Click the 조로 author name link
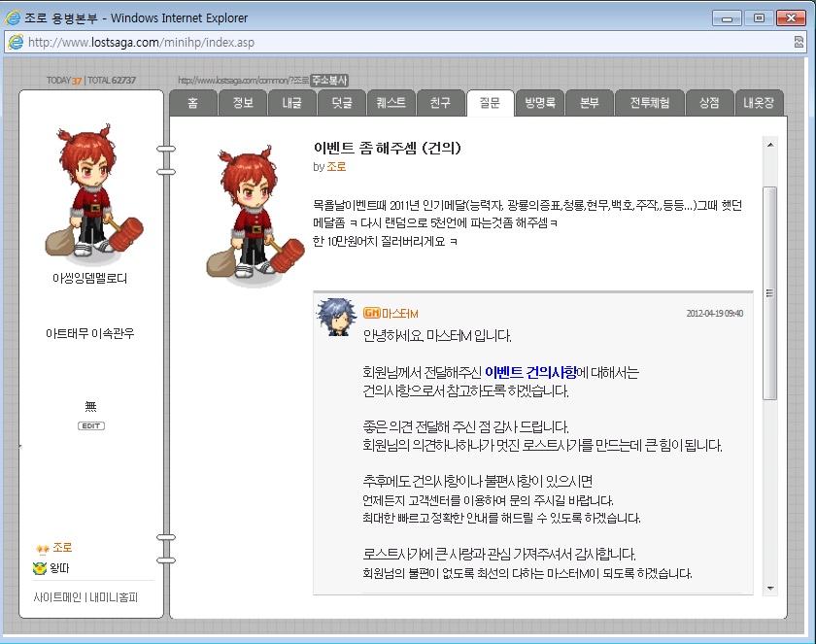This screenshot has height=644, width=816. click(x=336, y=167)
